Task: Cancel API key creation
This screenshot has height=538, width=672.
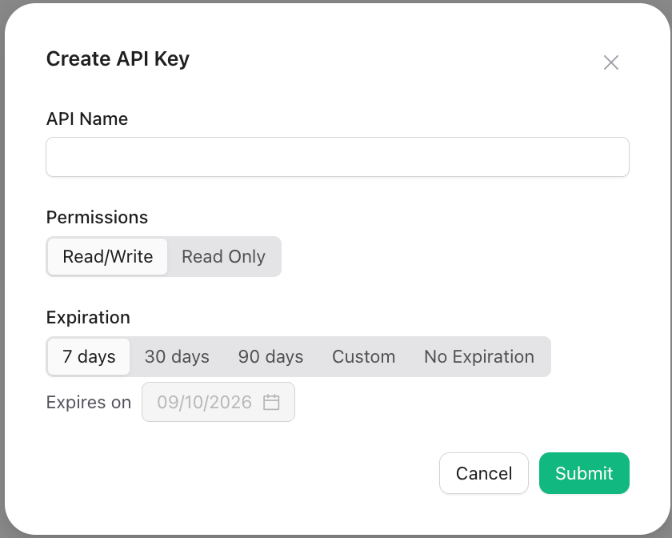Action: [x=484, y=473]
